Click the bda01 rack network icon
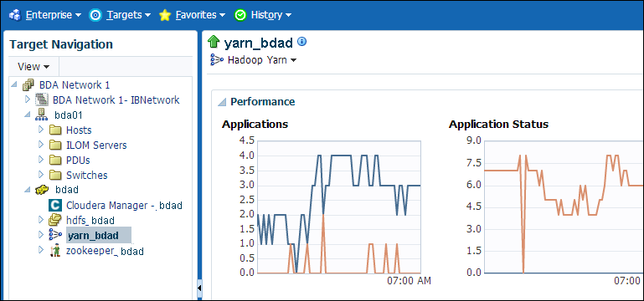Screen dimensions: 644x301 coord(42,115)
